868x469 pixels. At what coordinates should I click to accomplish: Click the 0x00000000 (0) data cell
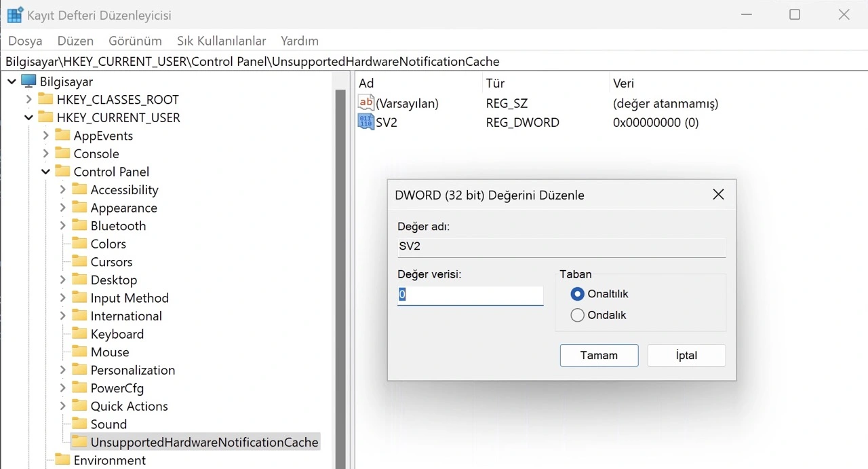point(655,122)
